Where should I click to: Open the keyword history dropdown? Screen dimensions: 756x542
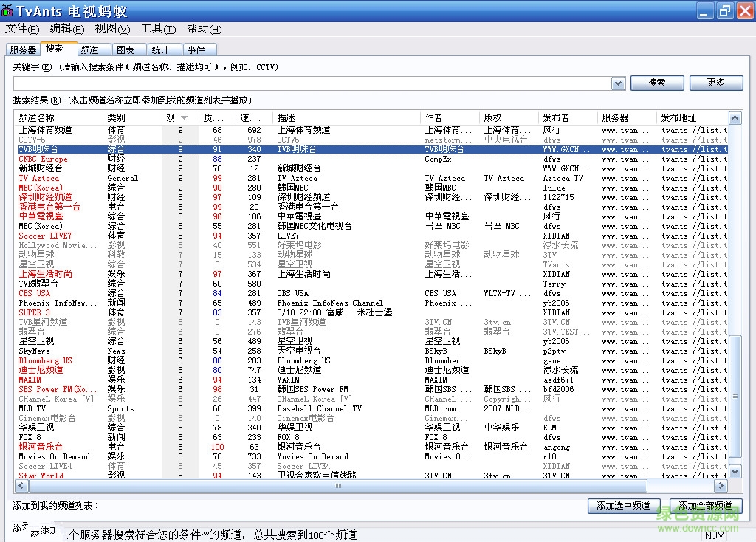coord(619,83)
